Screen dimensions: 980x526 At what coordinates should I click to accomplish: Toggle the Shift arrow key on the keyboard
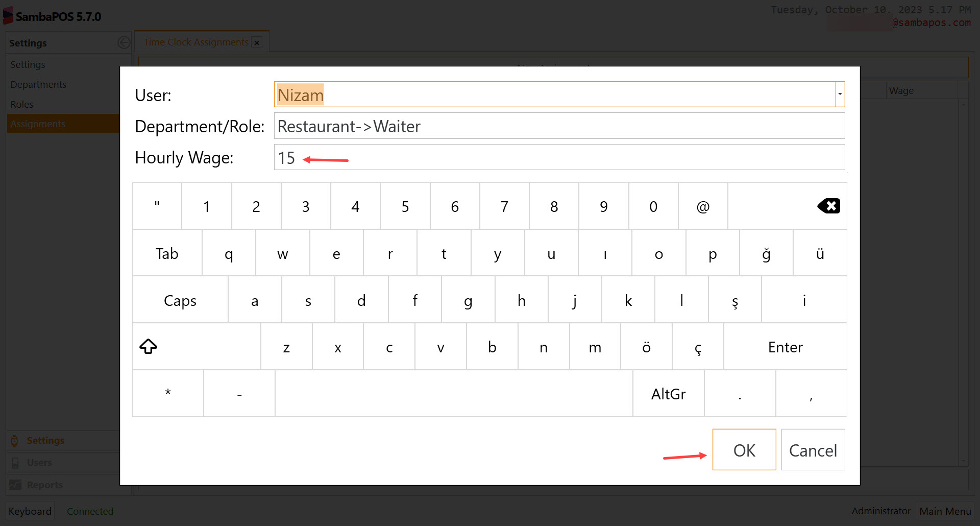pos(148,346)
